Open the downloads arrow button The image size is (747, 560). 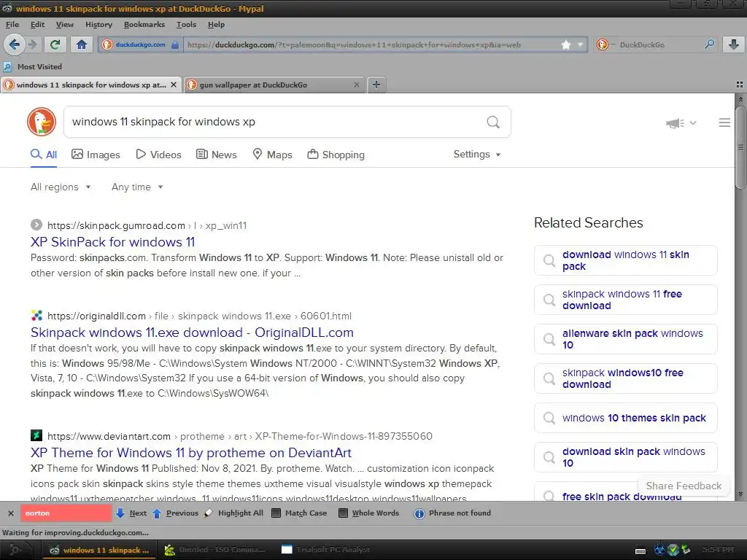[x=734, y=44]
